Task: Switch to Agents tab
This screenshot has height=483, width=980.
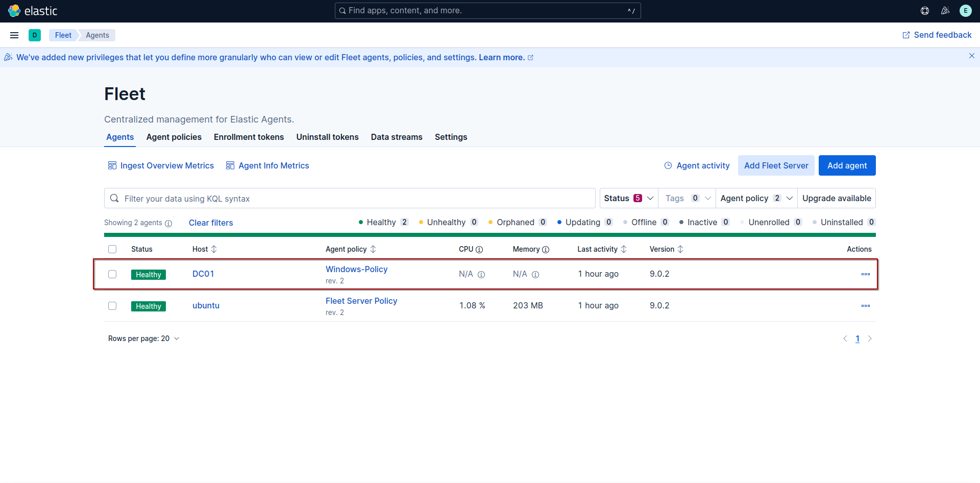Action: point(120,137)
